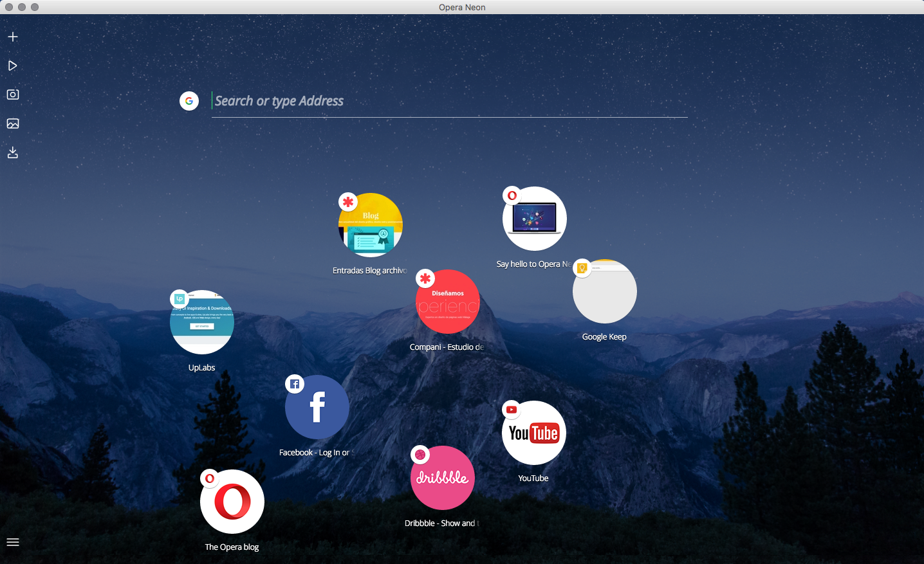Screen dimensions: 924x564
Task: Click the small YouTube favicon badge
Action: [x=512, y=410]
